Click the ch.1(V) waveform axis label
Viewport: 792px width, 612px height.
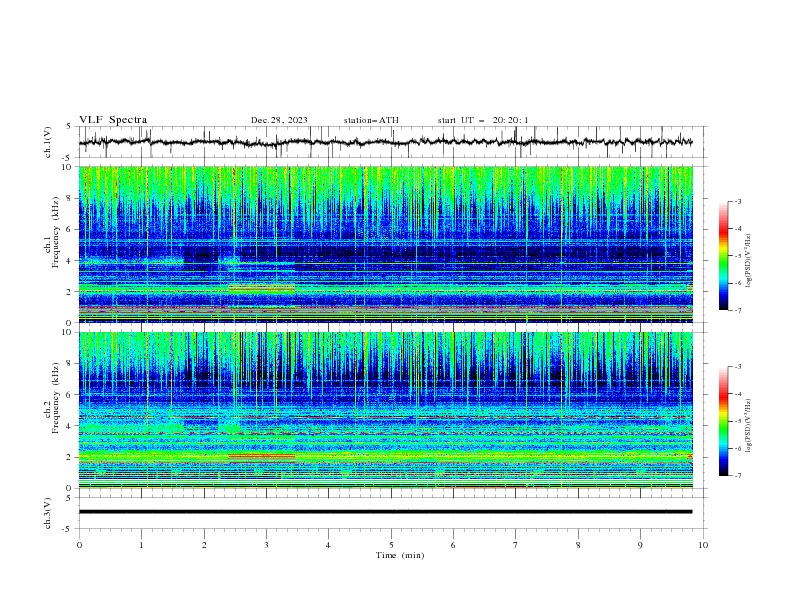click(49, 142)
